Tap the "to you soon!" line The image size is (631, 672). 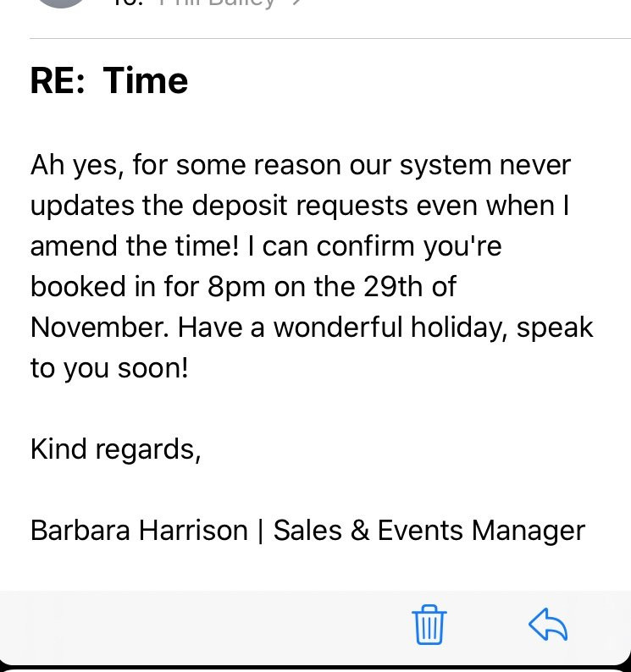click(x=109, y=368)
